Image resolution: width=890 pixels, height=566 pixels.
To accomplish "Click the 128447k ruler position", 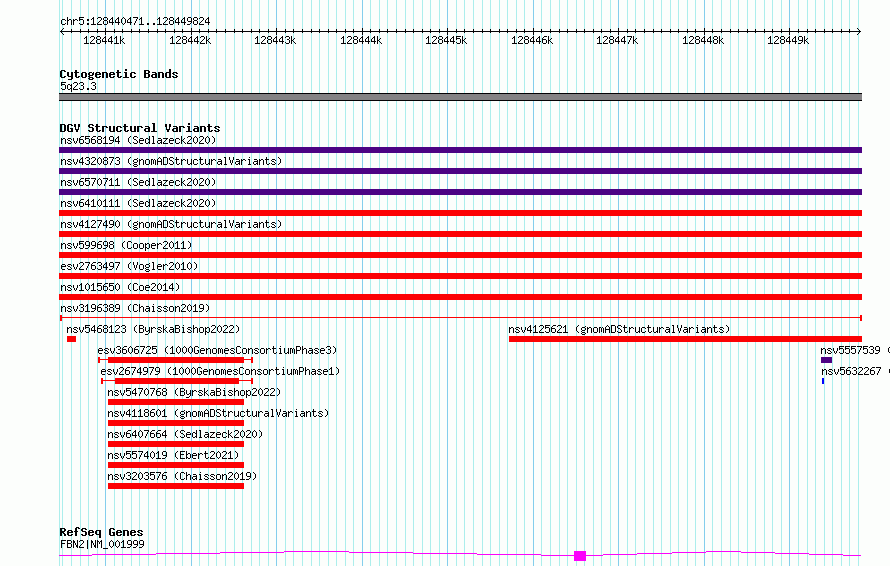I will 616,40.
